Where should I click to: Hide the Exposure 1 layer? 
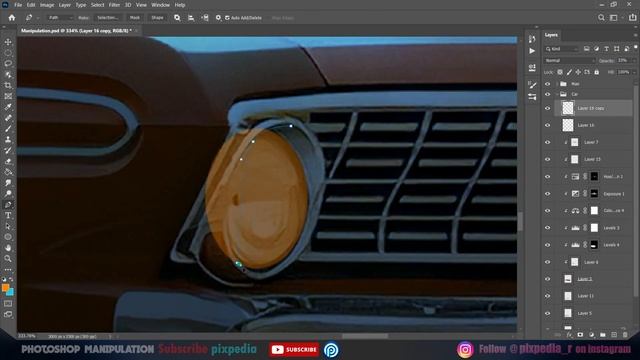(x=548, y=193)
